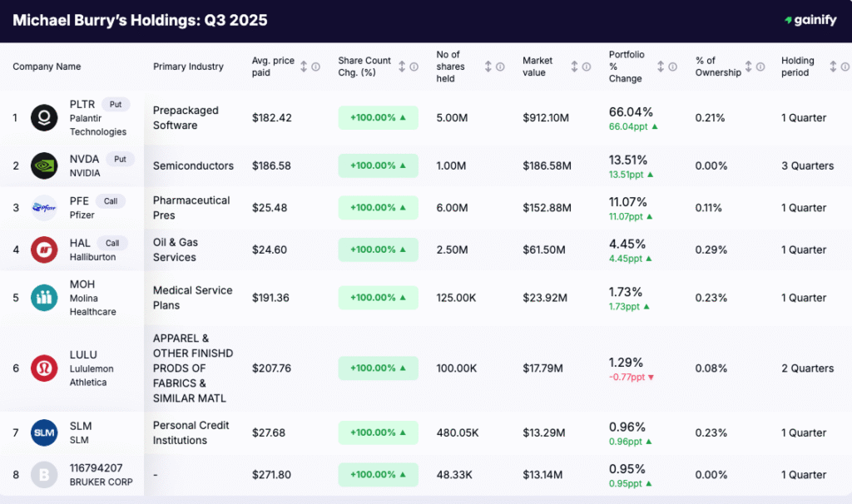Click the gainify logo in the header
Screen dimensions: 852x504
[x=810, y=20]
